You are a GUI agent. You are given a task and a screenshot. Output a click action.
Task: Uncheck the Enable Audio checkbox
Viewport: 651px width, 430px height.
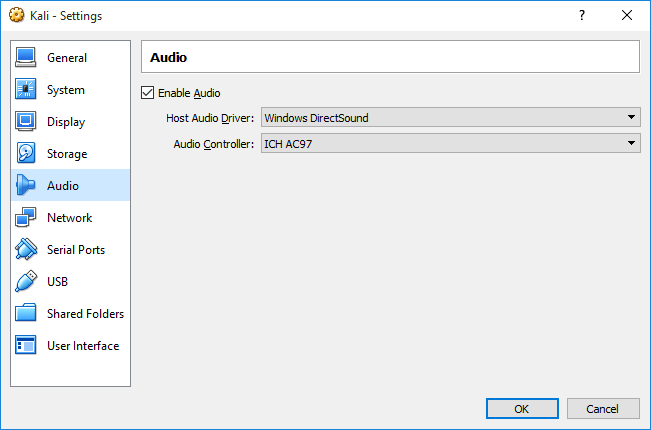pyautogui.click(x=147, y=93)
